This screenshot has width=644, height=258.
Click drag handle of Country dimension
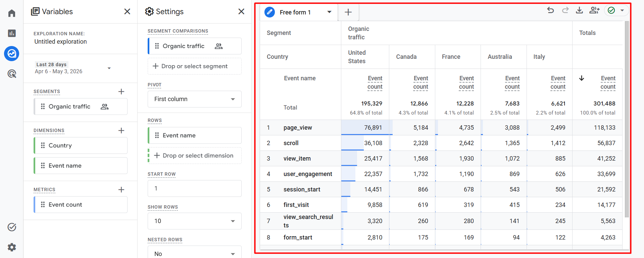(x=43, y=145)
